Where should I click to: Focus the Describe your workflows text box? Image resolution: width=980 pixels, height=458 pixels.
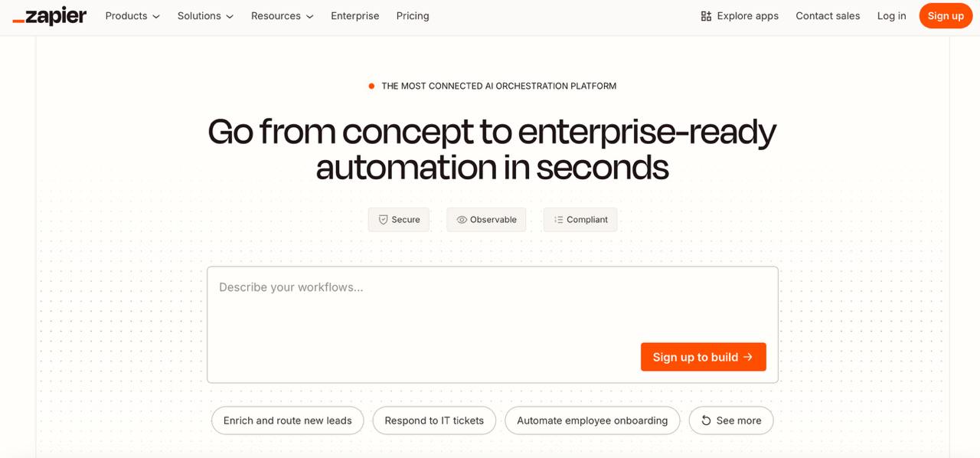(x=492, y=325)
